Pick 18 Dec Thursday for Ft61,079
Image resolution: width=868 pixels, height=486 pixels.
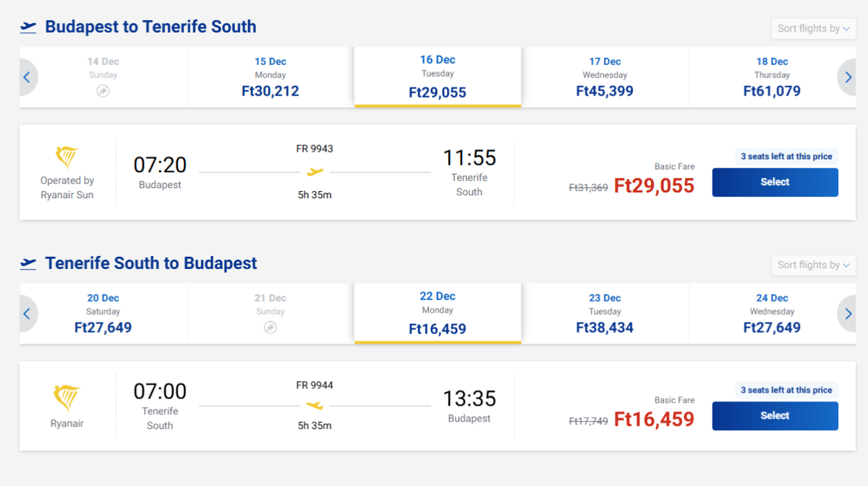(x=772, y=77)
